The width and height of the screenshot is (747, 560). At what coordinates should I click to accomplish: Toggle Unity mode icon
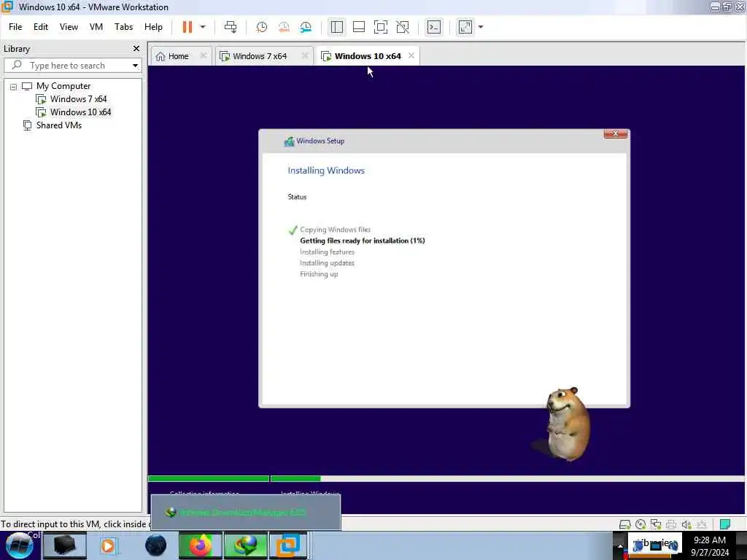point(403,27)
